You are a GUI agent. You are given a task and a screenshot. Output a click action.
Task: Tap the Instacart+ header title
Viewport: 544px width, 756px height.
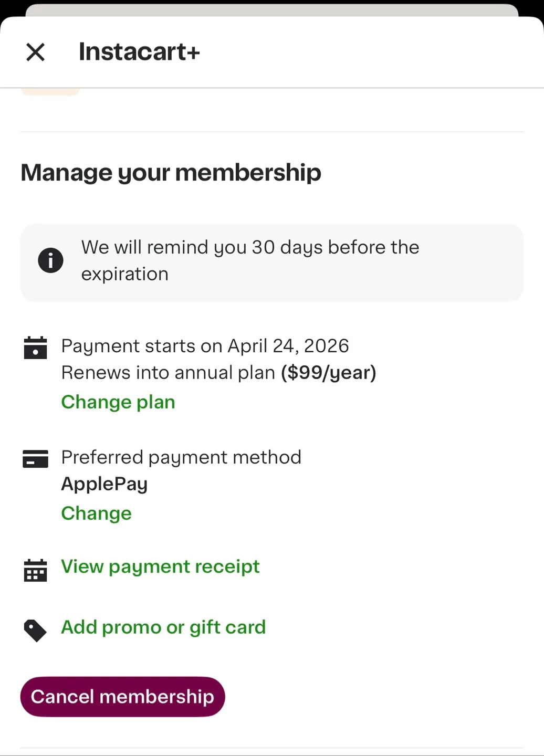click(139, 51)
